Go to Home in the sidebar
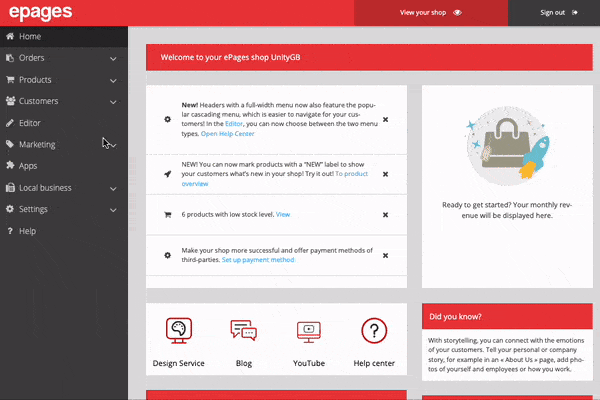 tap(64, 36)
